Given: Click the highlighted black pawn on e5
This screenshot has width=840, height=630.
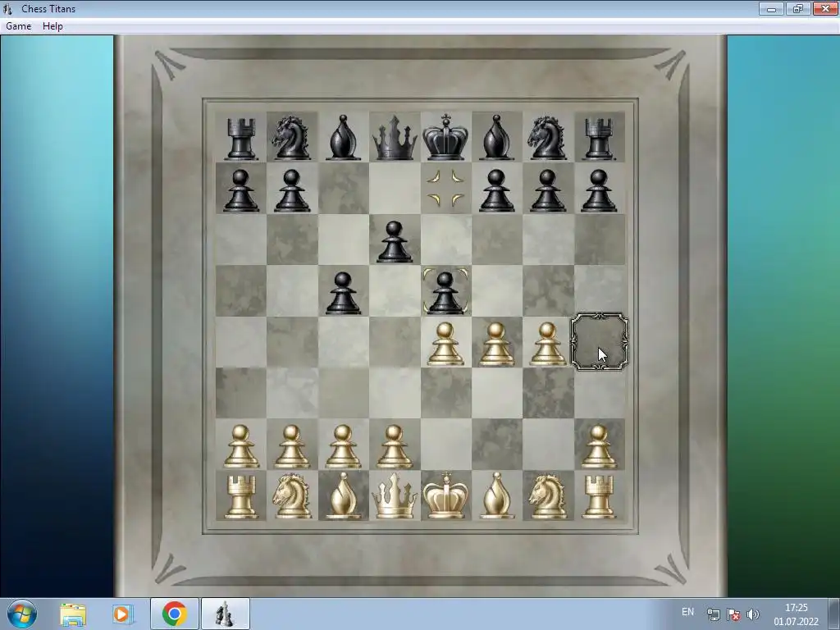Looking at the screenshot, I should point(445,294).
